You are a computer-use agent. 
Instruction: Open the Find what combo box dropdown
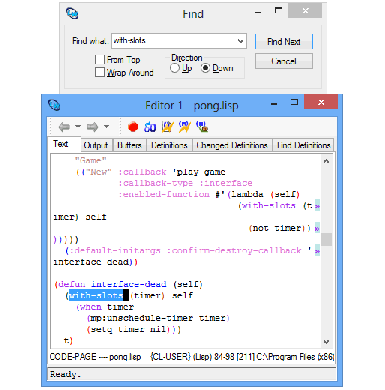240,41
